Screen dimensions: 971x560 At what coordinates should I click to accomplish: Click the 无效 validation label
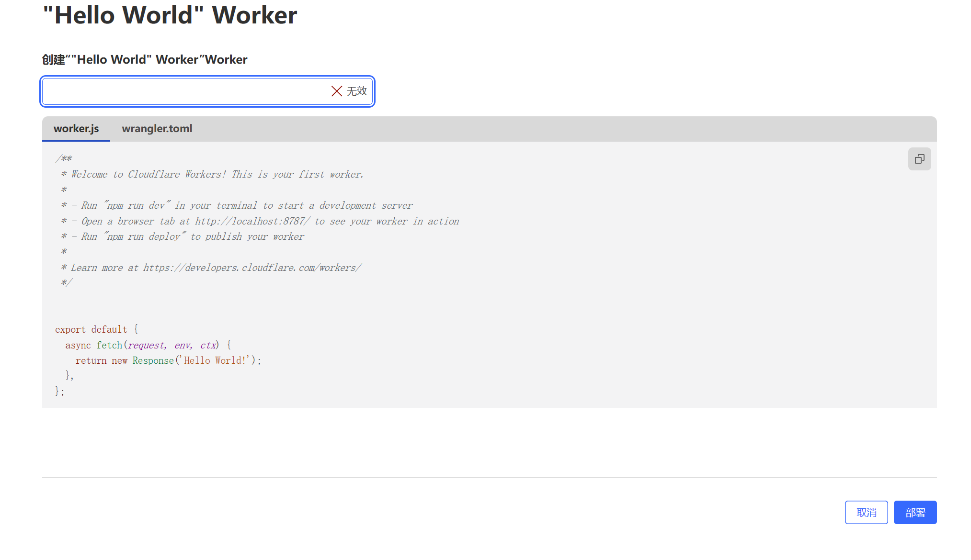pos(357,91)
